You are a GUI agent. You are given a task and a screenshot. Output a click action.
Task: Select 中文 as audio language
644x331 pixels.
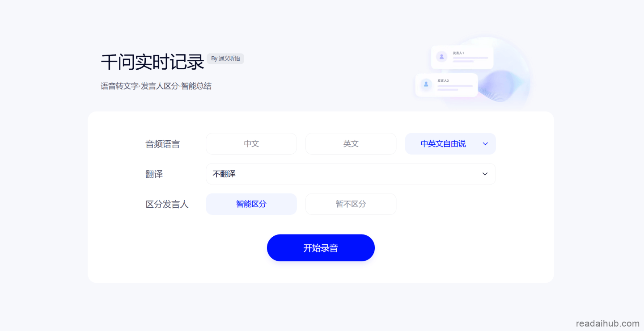click(x=251, y=144)
